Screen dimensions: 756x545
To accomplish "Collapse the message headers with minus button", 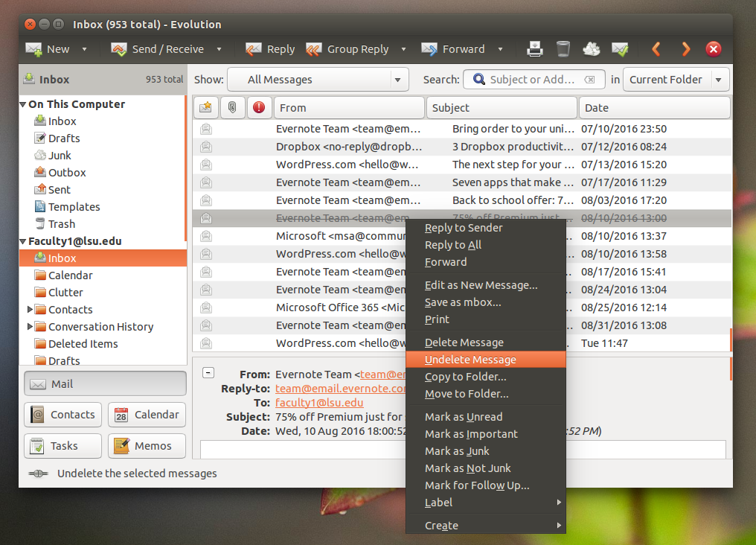I will coord(208,374).
